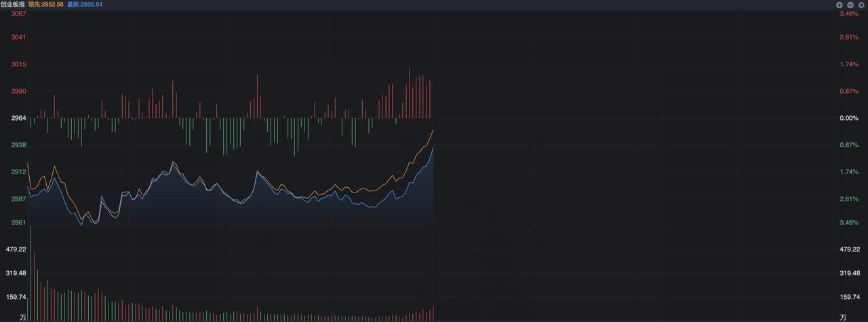This screenshot has height=322, width=868.
Task: Click the red 0.87% percentage label
Action: pyautogui.click(x=849, y=91)
